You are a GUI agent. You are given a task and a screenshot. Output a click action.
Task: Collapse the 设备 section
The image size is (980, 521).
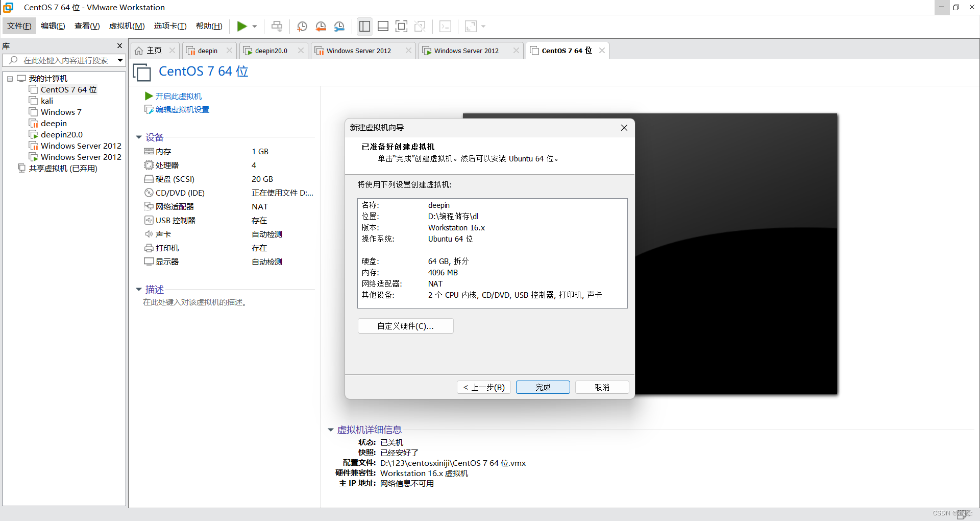(139, 137)
